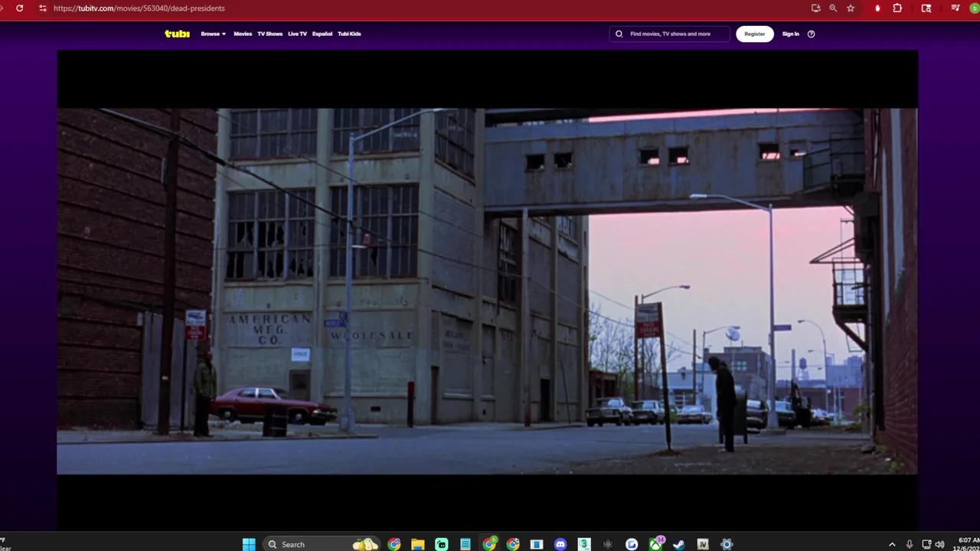This screenshot has height=551, width=980.
Task: Show hidden system tray icons
Action: pyautogui.click(x=892, y=544)
